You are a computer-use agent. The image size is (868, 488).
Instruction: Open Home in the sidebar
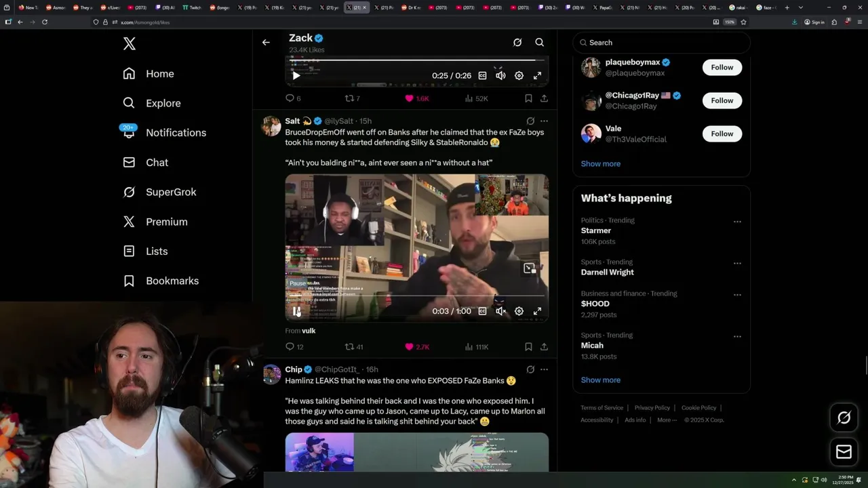[x=149, y=74]
